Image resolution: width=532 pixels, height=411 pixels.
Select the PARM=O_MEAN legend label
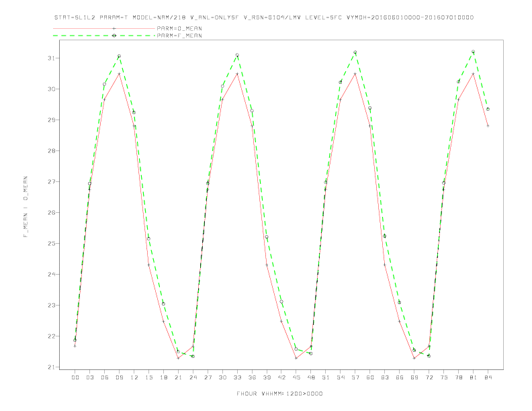click(x=179, y=28)
